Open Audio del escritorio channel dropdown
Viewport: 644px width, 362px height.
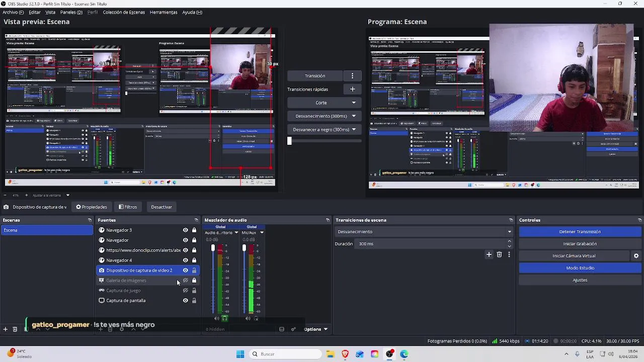click(x=236, y=233)
